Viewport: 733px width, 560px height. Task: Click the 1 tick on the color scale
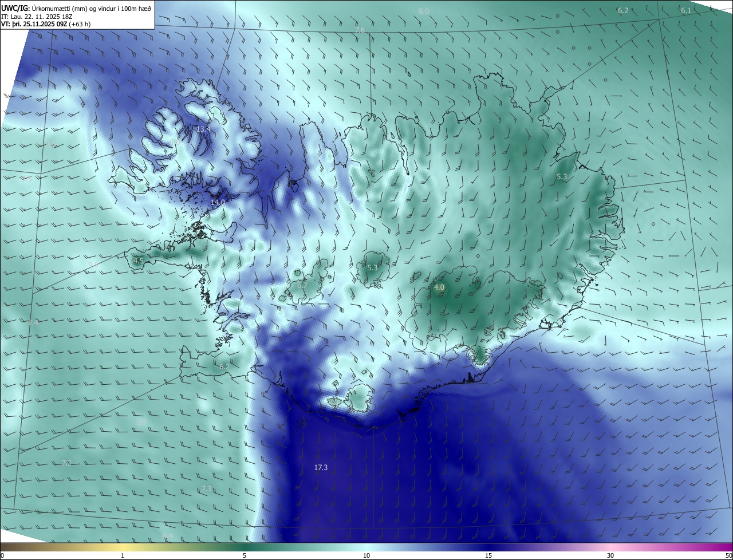coord(123,555)
